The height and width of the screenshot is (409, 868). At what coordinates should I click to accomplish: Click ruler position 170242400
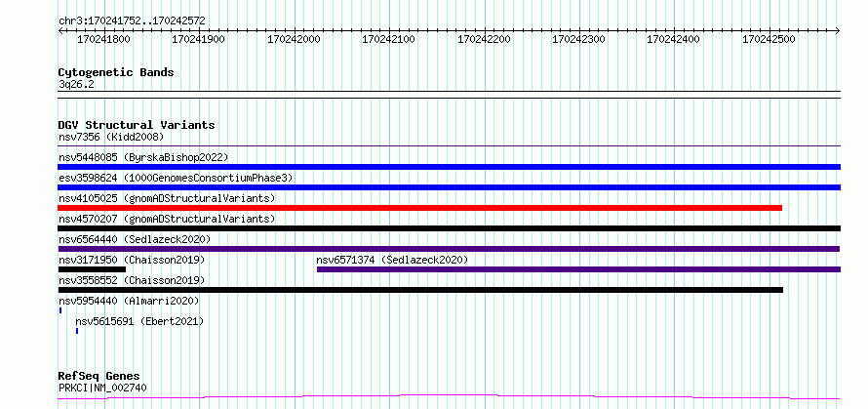[x=673, y=39]
